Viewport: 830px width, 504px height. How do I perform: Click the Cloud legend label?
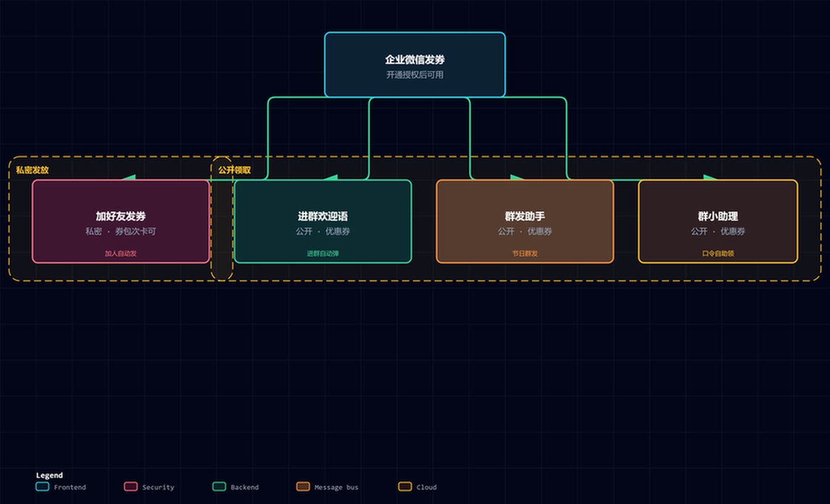427,487
